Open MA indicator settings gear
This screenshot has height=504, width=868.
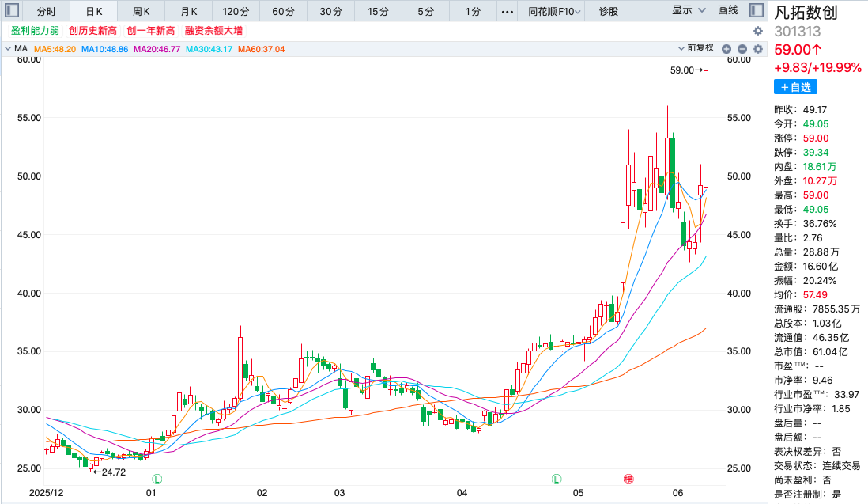point(758,49)
